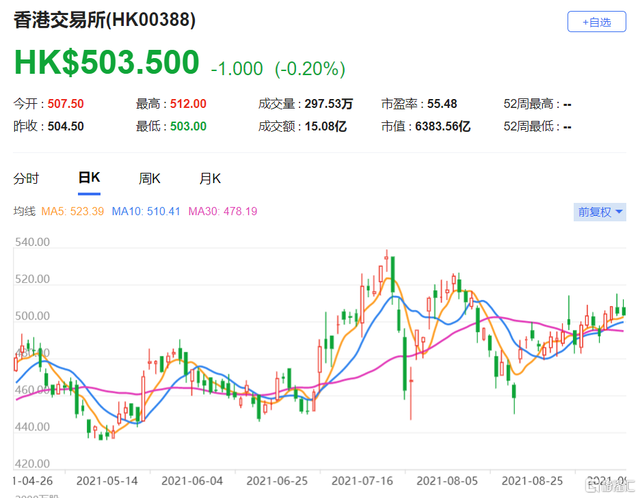
Task: Select the 日K daily chart tab
Action: 89,178
